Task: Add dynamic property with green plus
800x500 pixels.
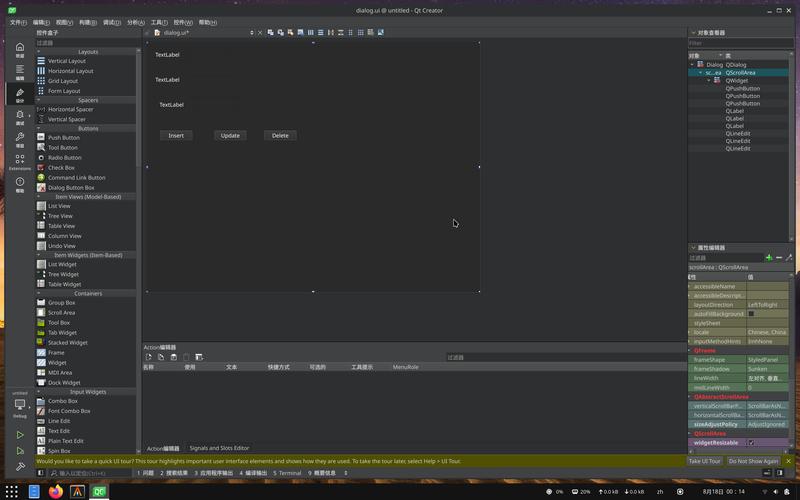Action: tap(769, 258)
